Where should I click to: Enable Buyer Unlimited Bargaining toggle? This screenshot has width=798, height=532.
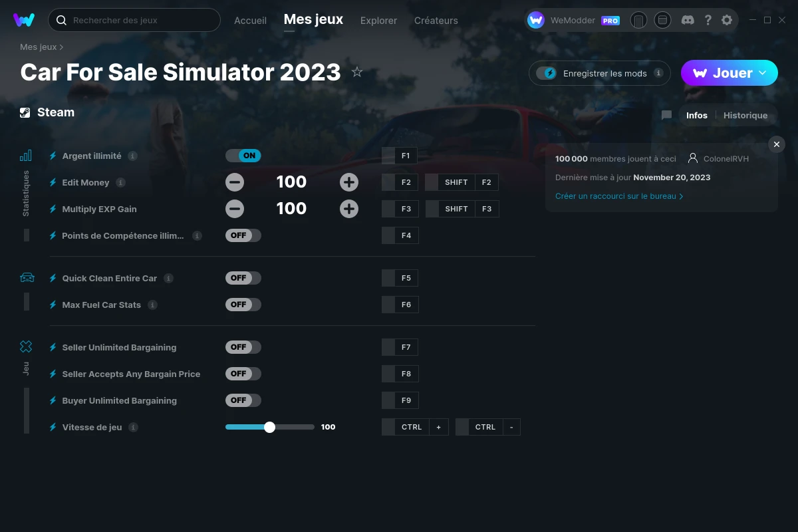pyautogui.click(x=243, y=400)
